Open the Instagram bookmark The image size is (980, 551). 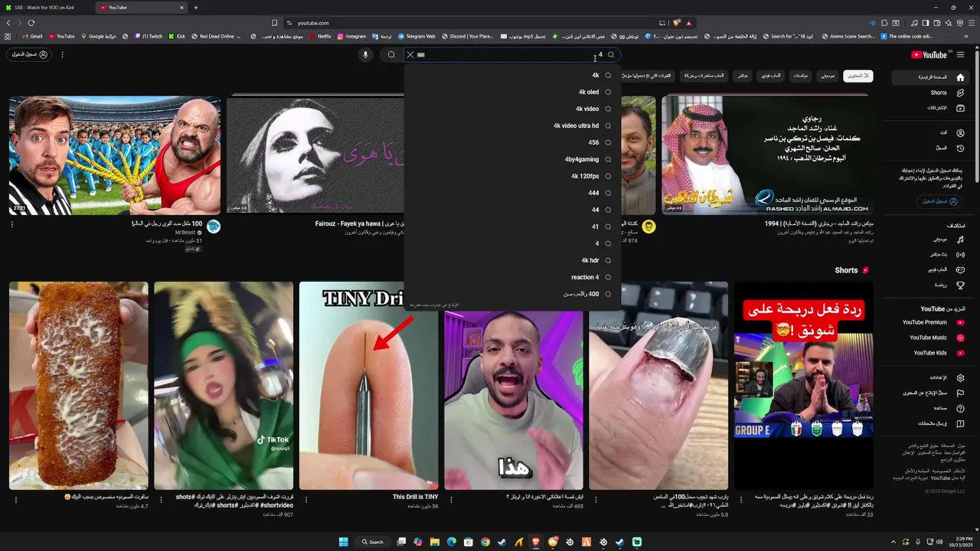point(351,36)
